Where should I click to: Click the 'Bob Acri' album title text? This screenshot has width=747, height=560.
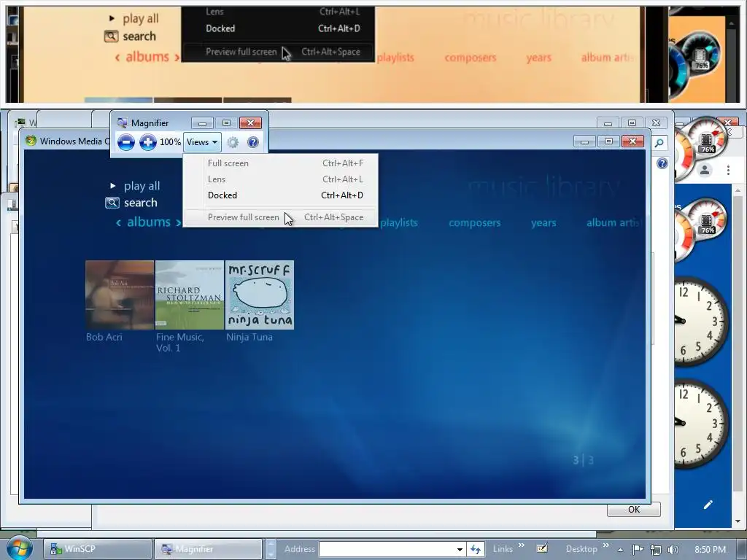click(104, 337)
